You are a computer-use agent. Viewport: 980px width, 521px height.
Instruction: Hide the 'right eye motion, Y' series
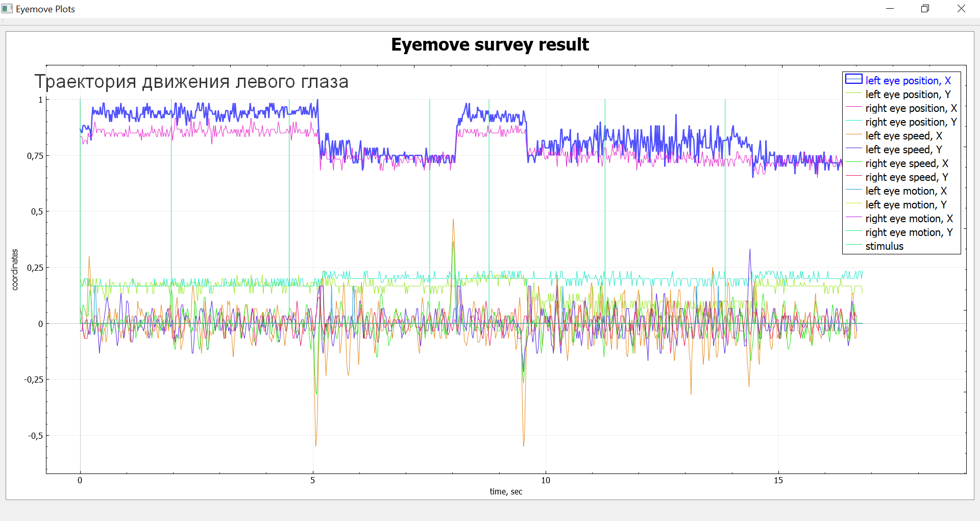click(909, 232)
